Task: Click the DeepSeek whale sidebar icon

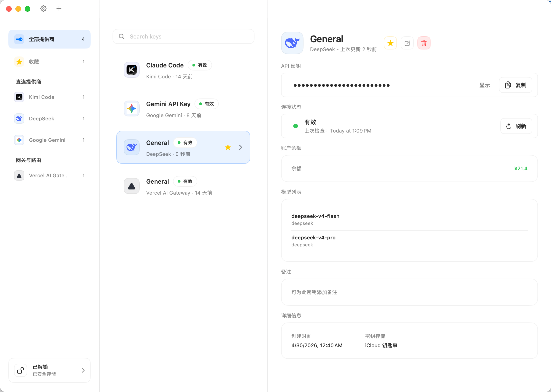Action: coord(19,119)
